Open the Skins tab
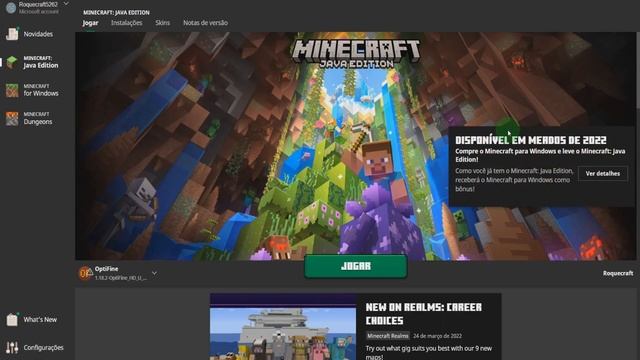This screenshot has height=360, width=640. coord(162,23)
